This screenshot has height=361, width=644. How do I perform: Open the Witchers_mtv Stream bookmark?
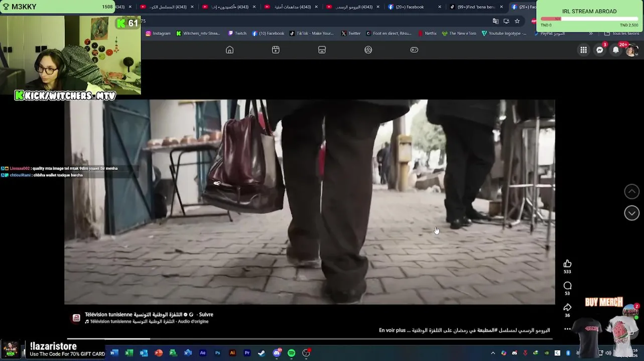(198, 34)
